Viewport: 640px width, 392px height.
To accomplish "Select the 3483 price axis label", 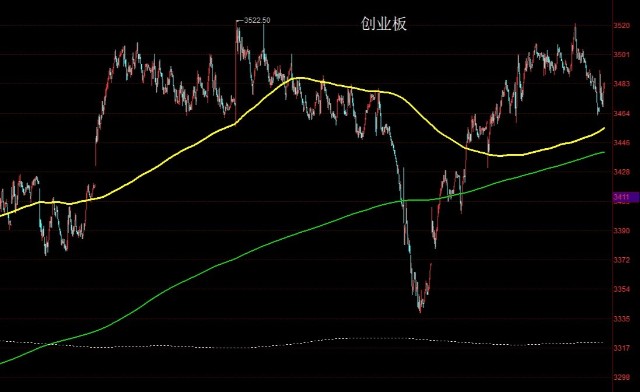I will pyautogui.click(x=622, y=84).
